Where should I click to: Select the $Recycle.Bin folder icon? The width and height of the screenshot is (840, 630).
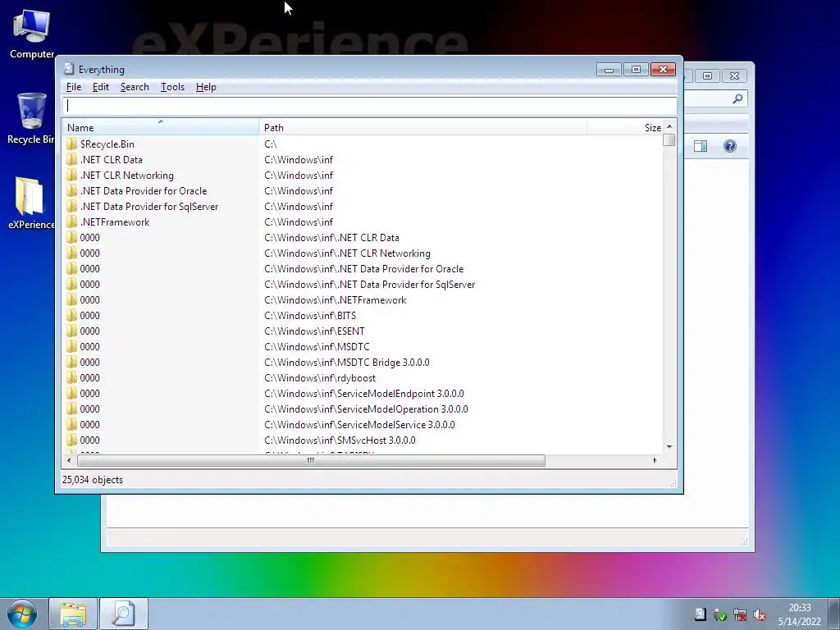pos(72,144)
